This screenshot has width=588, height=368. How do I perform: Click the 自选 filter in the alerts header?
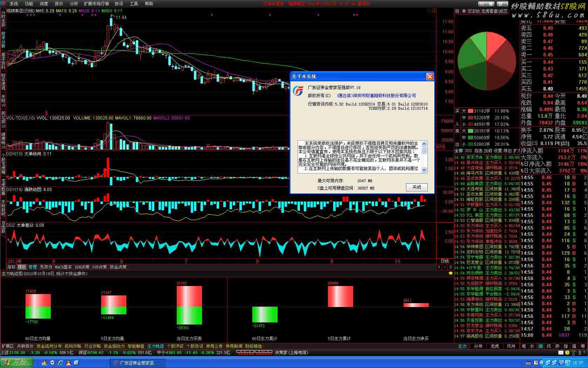coord(478,151)
